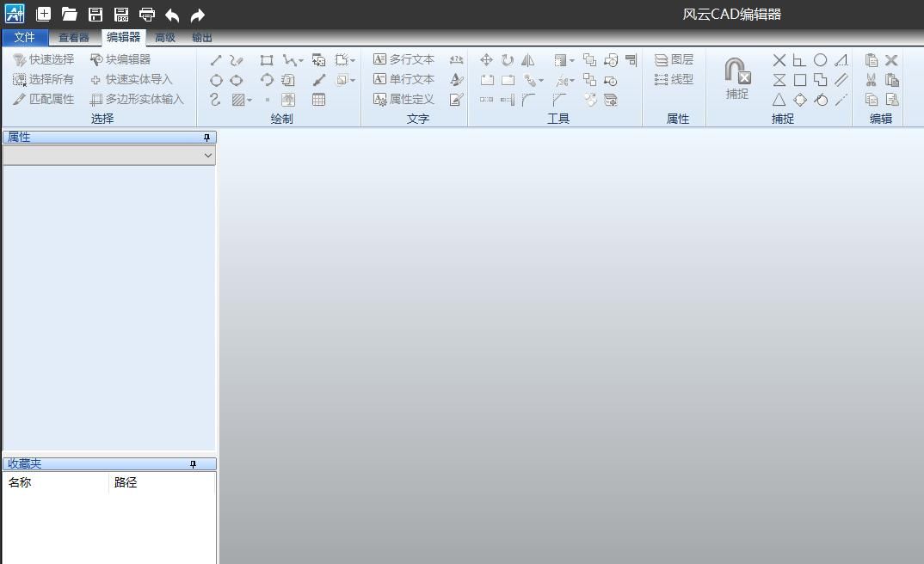
Task: Expand dropdown beside the Mirror tool
Action: coord(571,61)
